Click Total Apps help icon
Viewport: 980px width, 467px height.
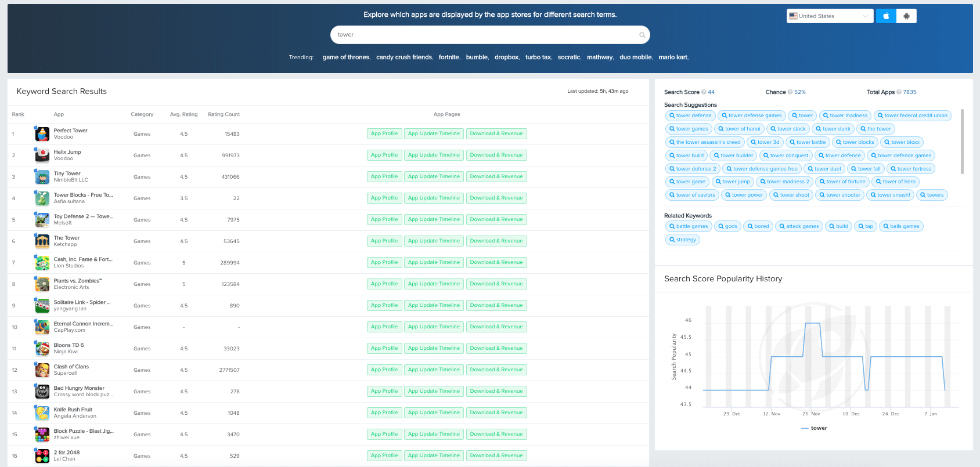[x=899, y=92]
